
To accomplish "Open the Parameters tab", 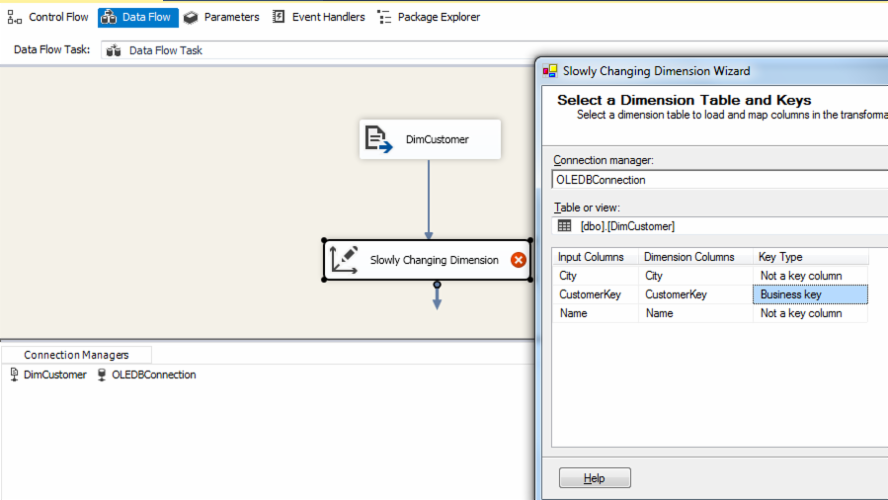I will pos(221,17).
